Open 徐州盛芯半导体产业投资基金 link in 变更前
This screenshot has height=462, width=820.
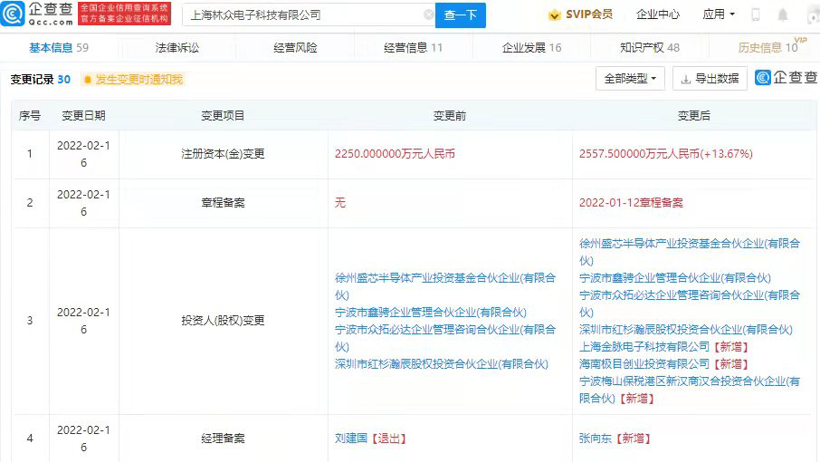pos(445,286)
